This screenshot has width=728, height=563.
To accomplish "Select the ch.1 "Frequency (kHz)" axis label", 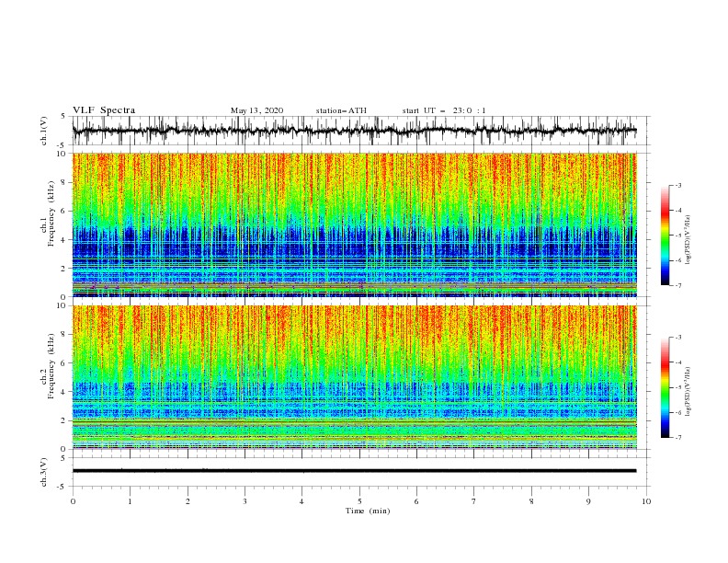I will 51,214.
